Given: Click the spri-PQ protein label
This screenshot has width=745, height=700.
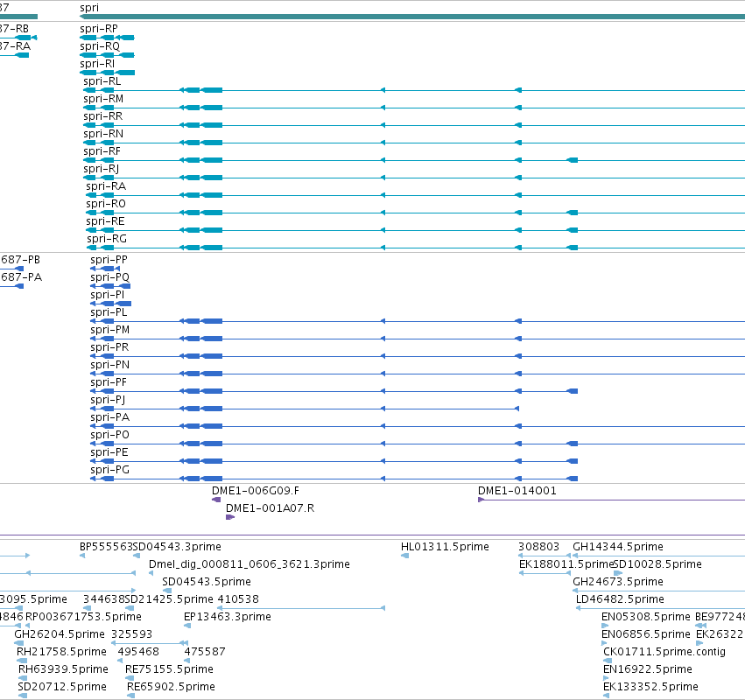Looking at the screenshot, I should point(109,277).
